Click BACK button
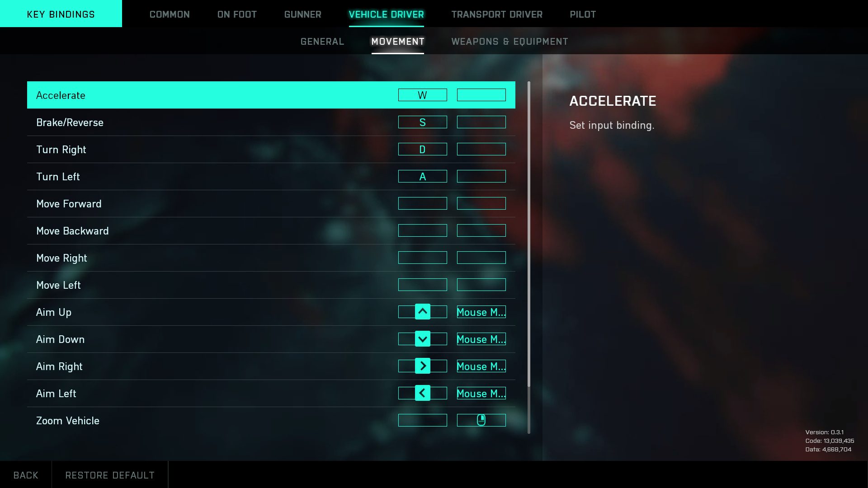 [26, 475]
